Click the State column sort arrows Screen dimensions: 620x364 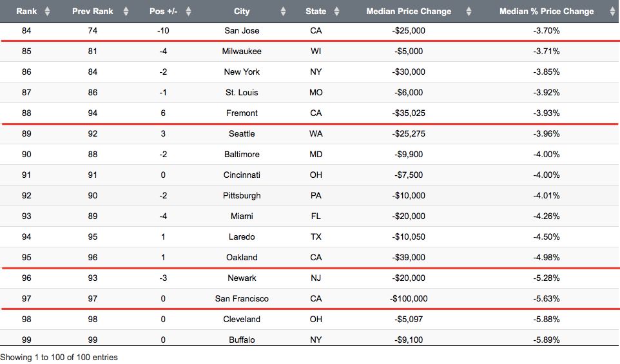(336, 12)
